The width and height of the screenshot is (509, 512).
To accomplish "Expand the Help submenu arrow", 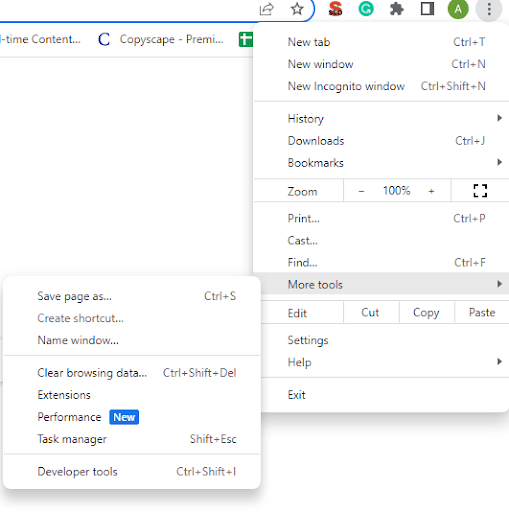I will tap(499, 362).
